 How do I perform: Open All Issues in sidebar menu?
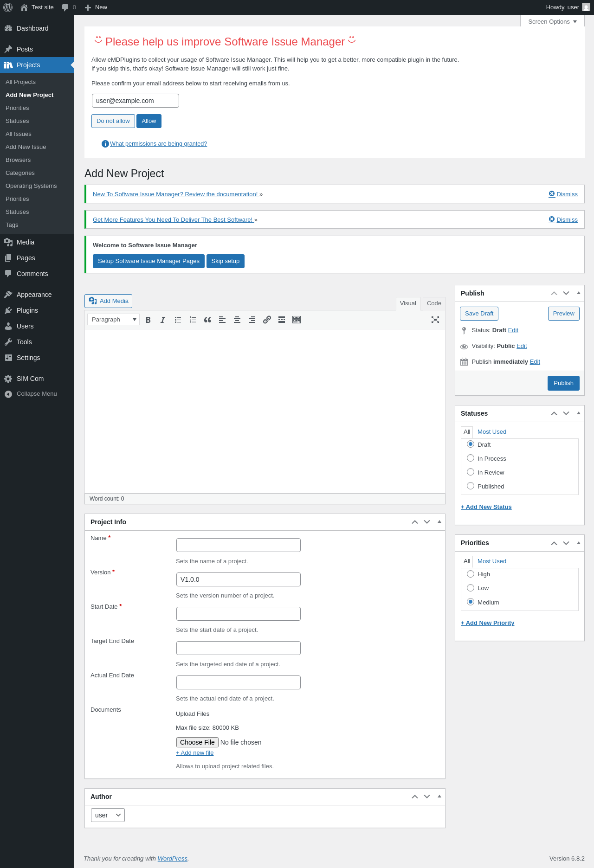(x=19, y=134)
